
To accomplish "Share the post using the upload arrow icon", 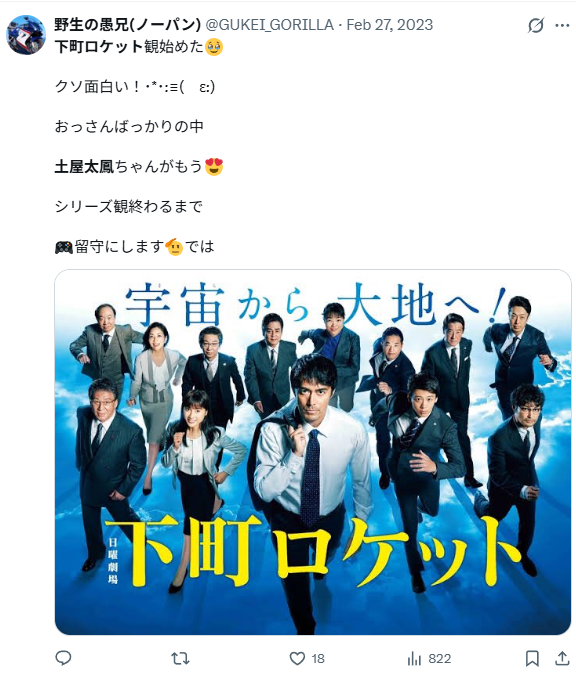I will coord(562,658).
